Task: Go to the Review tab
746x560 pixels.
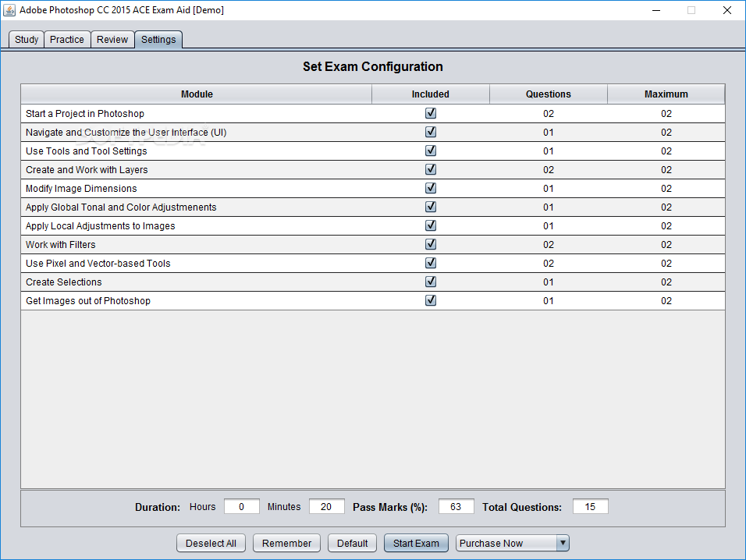Action: 112,40
